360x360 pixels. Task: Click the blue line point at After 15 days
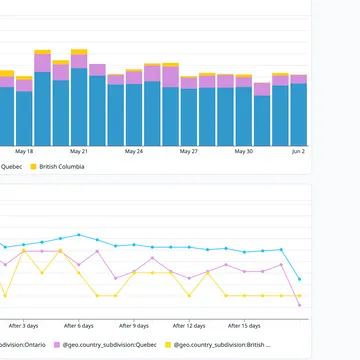pos(244,252)
